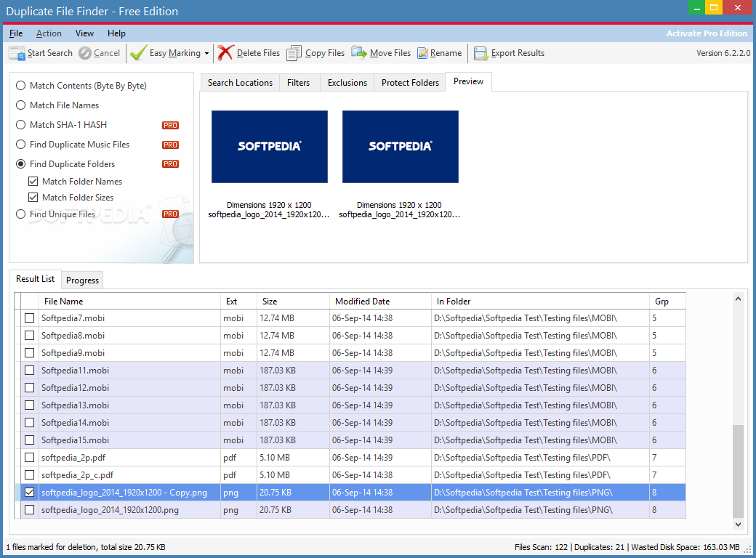Click the Start Search magnifier icon
The image size is (756, 558).
pos(17,53)
